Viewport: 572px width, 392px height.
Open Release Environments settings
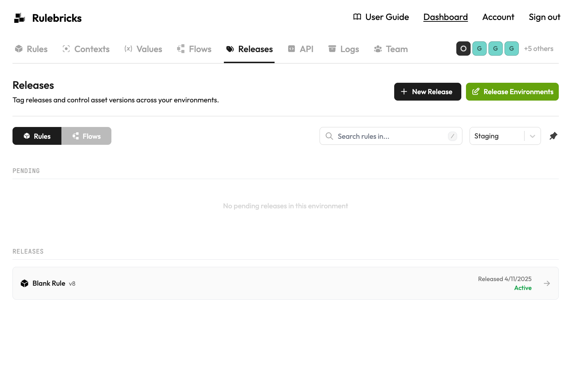pos(512,92)
